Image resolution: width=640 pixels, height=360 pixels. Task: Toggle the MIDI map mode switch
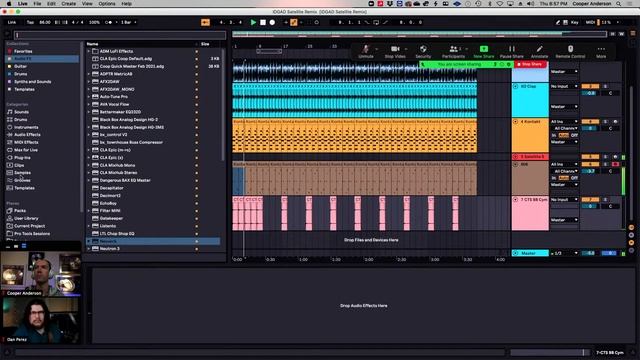[590, 22]
